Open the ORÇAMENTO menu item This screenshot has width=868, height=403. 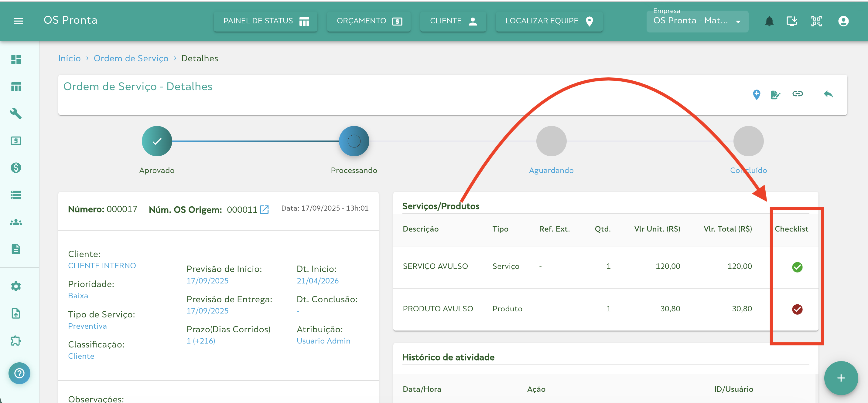(369, 21)
